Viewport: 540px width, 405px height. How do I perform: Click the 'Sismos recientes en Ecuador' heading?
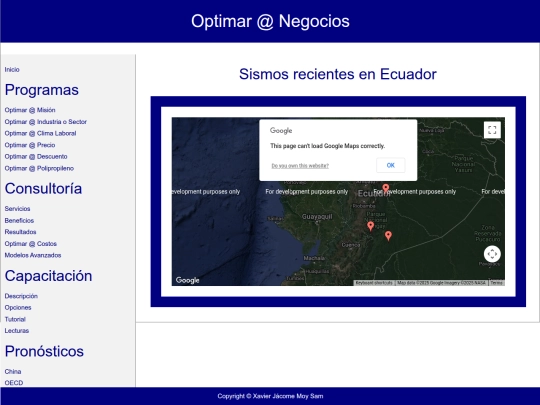(338, 74)
